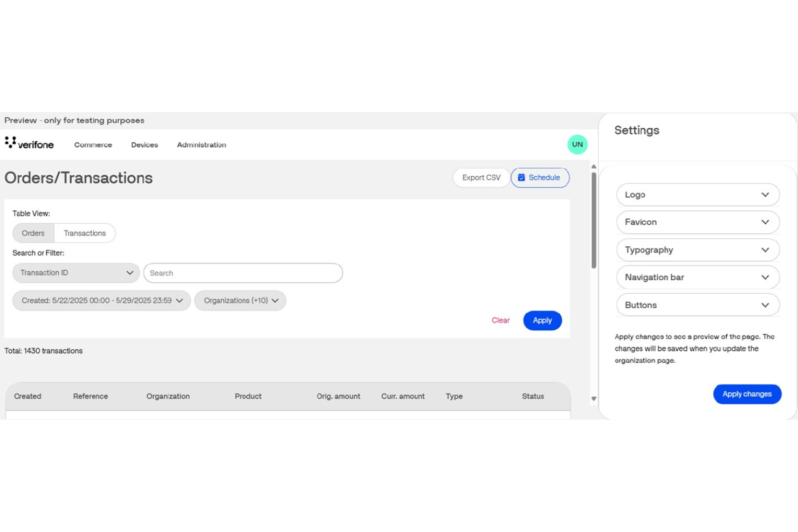Viewport: 798px width, 532px height.
Task: Expand the Typography settings section
Action: 697,250
